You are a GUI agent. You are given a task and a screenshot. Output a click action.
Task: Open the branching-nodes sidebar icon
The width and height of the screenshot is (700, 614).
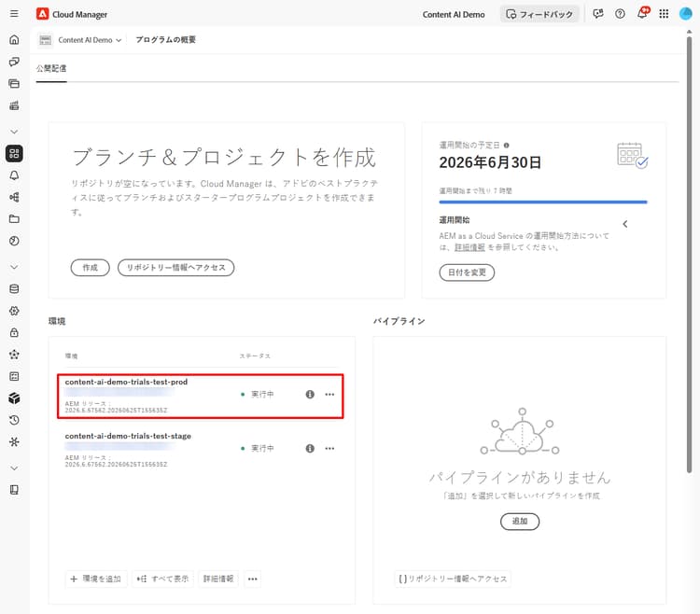click(x=14, y=197)
